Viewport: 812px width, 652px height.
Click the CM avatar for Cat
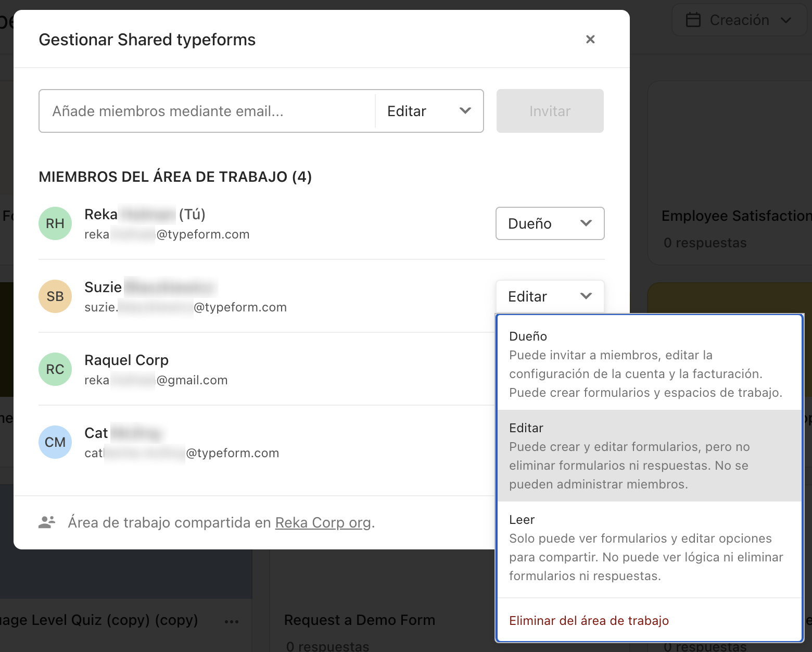coord(55,442)
